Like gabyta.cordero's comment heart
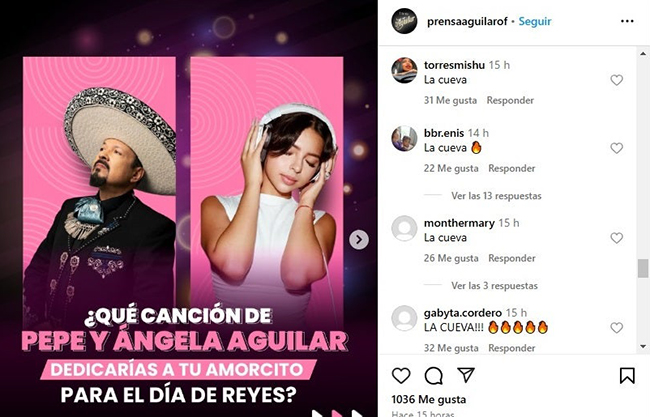Viewport: 650px width, 417px height. [x=616, y=328]
